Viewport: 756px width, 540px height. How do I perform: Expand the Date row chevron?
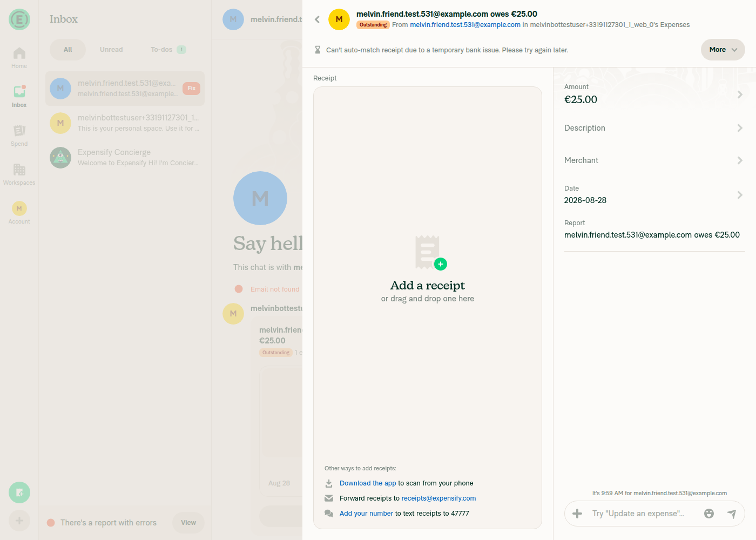740,195
